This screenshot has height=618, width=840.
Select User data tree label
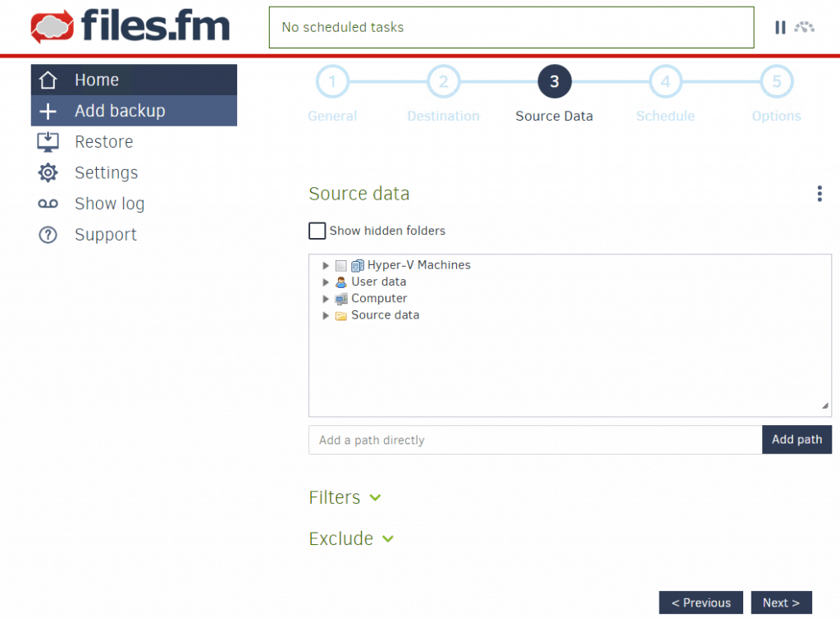pos(379,282)
